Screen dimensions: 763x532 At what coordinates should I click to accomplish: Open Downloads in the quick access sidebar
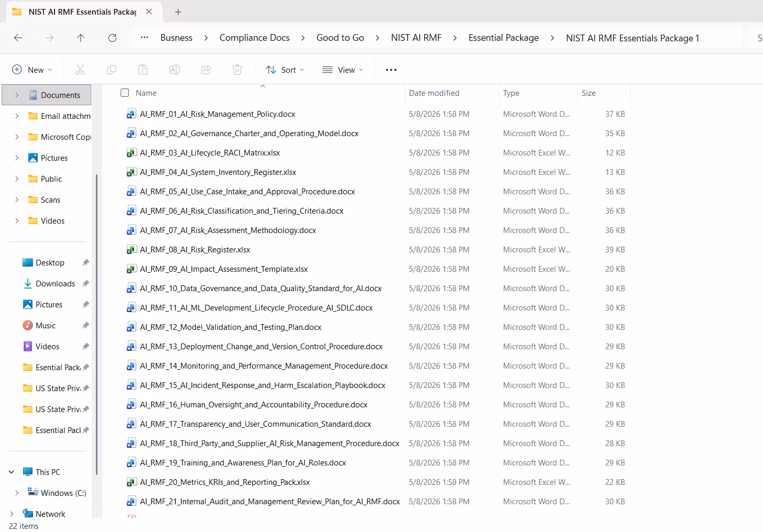55,283
